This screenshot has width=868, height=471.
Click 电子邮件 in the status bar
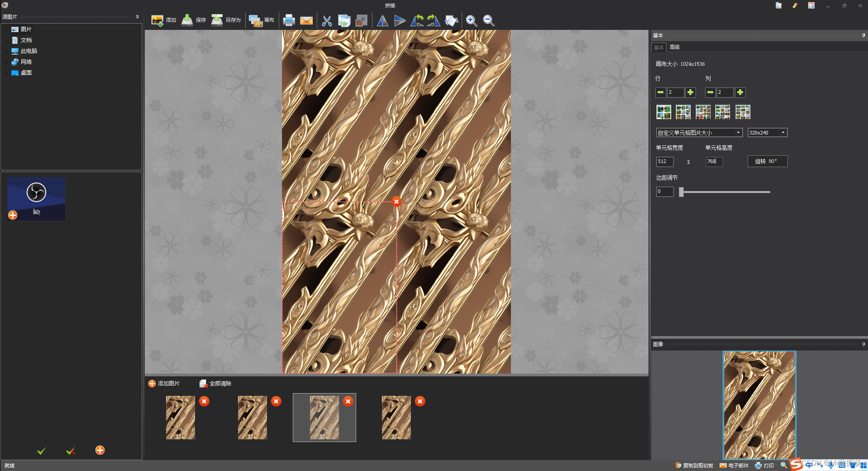pyautogui.click(x=734, y=466)
